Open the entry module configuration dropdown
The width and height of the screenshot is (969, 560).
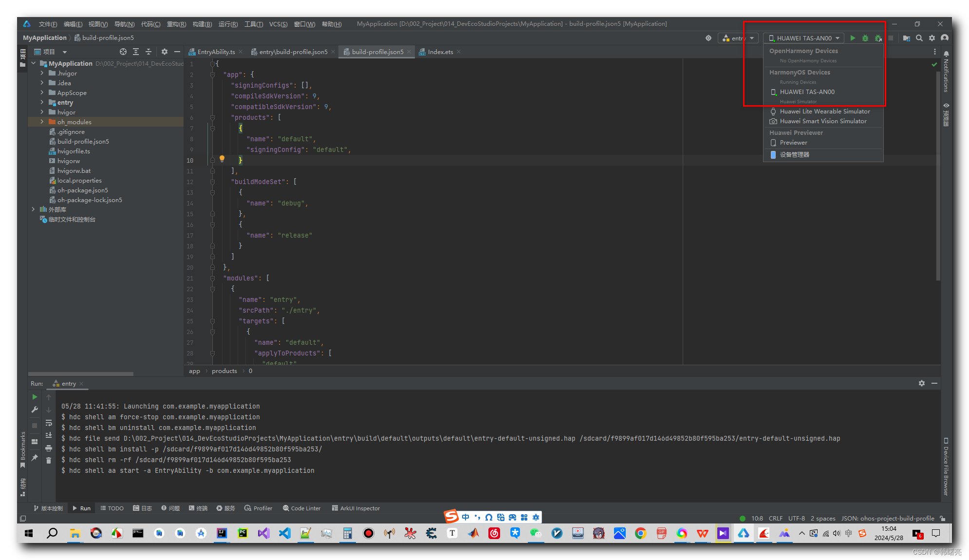739,38
